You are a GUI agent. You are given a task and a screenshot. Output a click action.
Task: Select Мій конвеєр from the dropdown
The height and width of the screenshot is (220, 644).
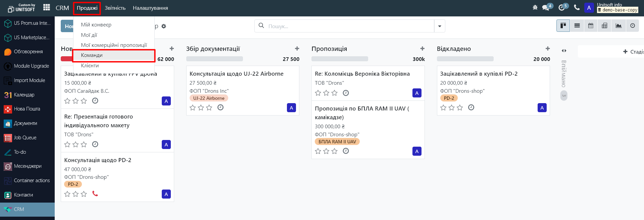pos(114,25)
